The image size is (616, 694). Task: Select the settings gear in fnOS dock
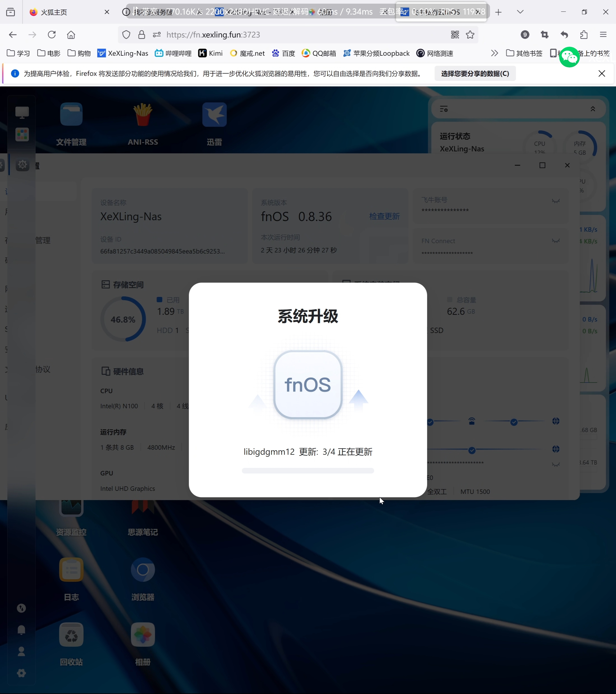22,165
